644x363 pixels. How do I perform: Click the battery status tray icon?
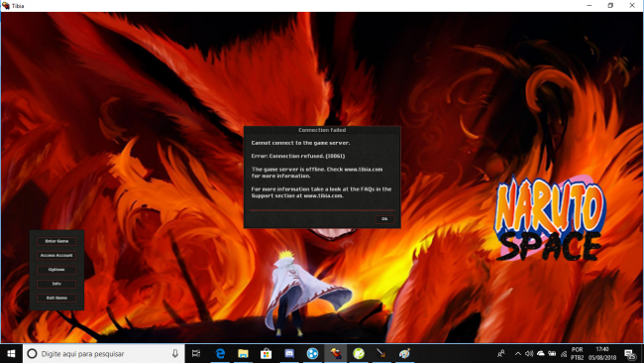point(552,353)
